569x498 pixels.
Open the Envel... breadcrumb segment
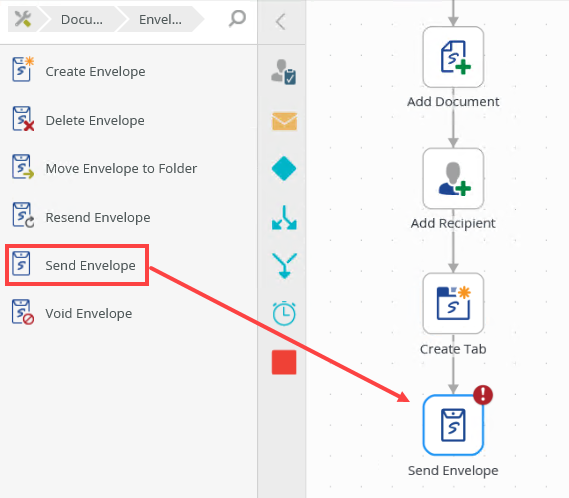pos(160,20)
